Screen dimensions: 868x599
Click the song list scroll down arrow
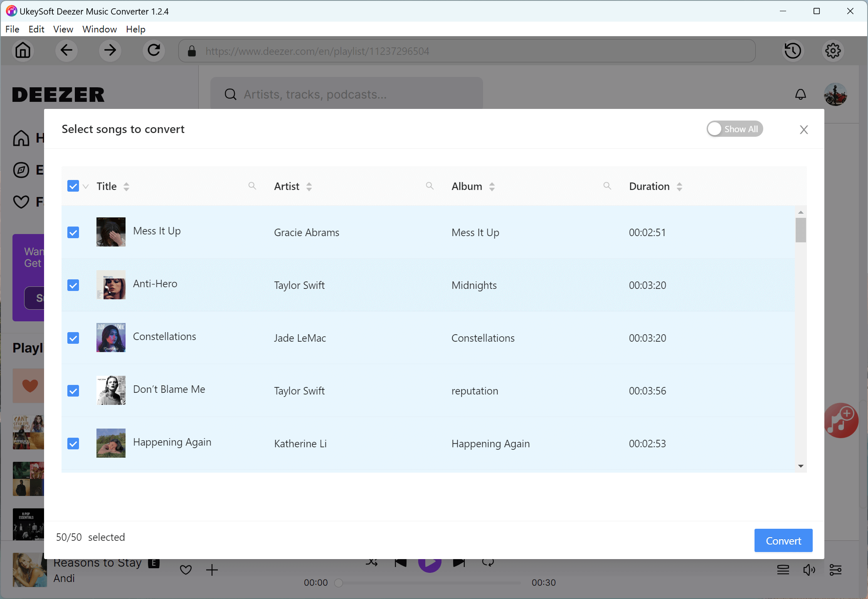tap(801, 466)
